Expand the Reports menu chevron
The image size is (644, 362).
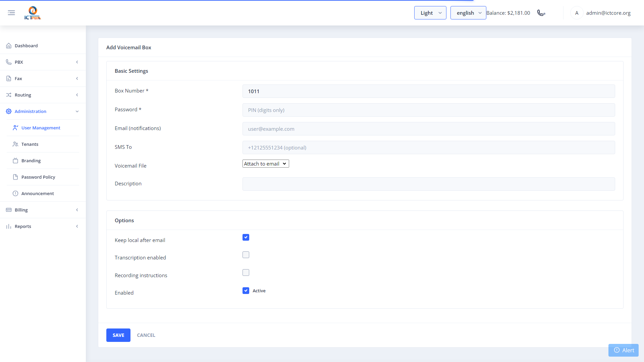point(77,226)
